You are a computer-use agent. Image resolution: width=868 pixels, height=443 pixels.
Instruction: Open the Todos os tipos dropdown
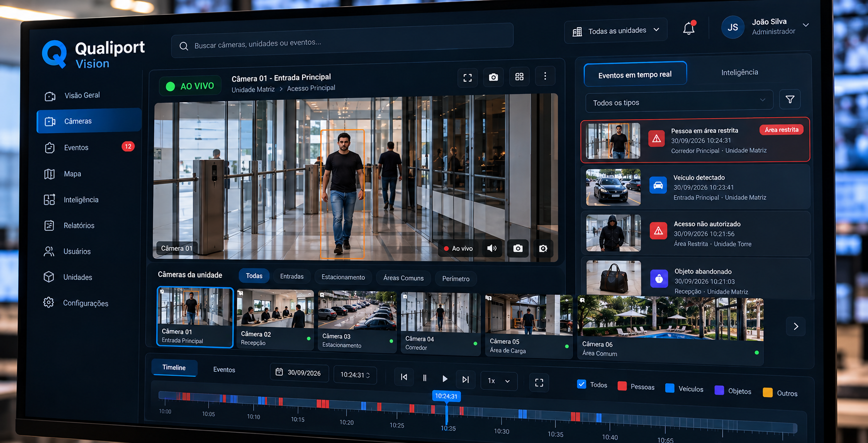click(679, 102)
